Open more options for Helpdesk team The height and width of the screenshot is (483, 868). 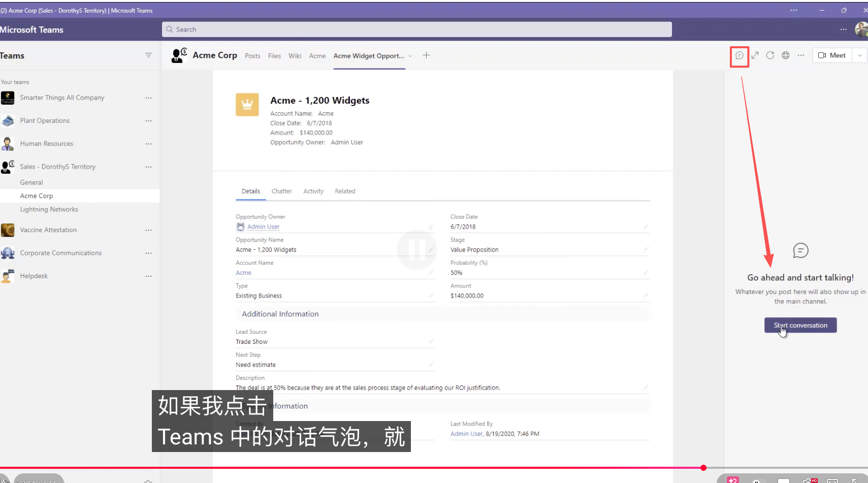[148, 276]
